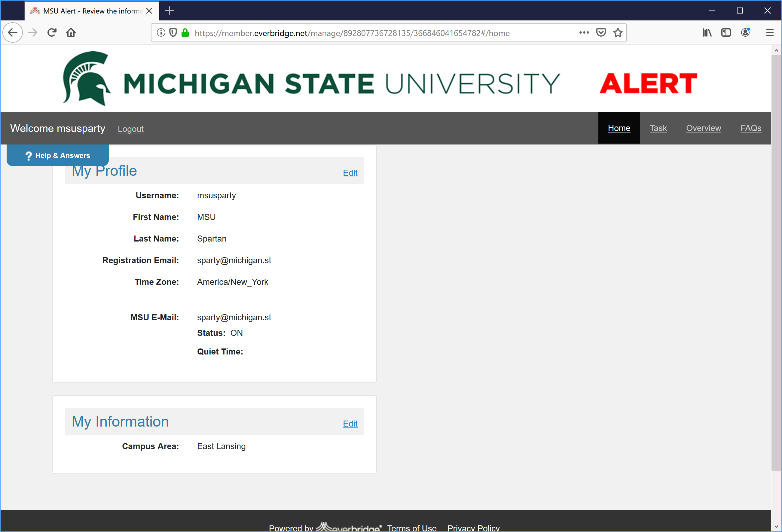The width and height of the screenshot is (782, 532).
Task: Click the 'Status: ON' text under MSU E-Mail
Action: (x=220, y=333)
